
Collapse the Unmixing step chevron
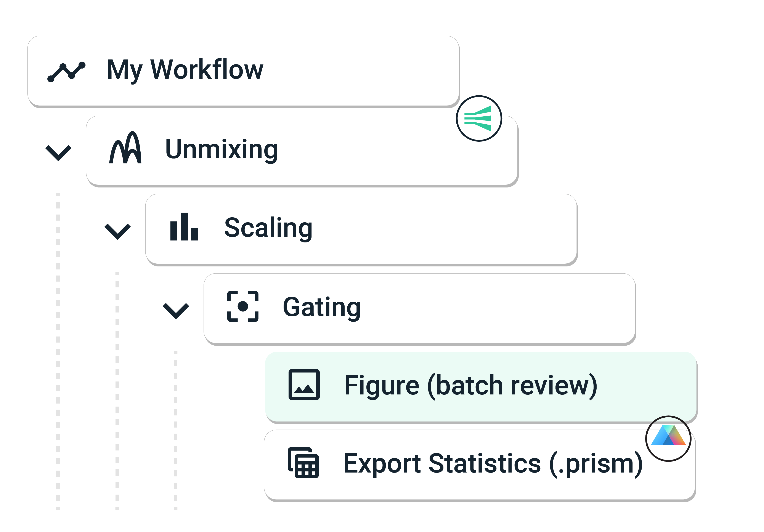[58, 152]
